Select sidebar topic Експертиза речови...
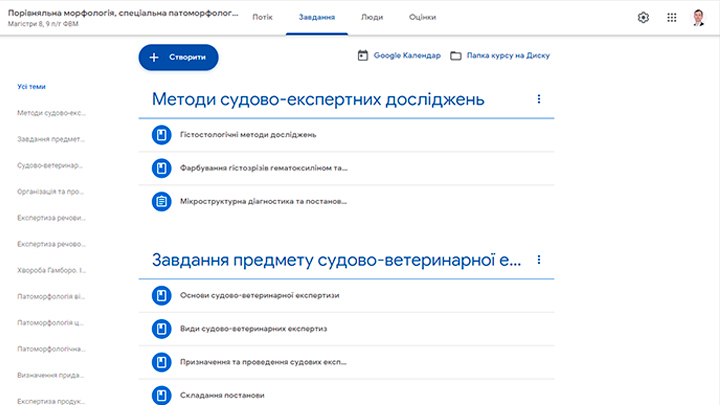The image size is (720, 405). click(x=51, y=218)
